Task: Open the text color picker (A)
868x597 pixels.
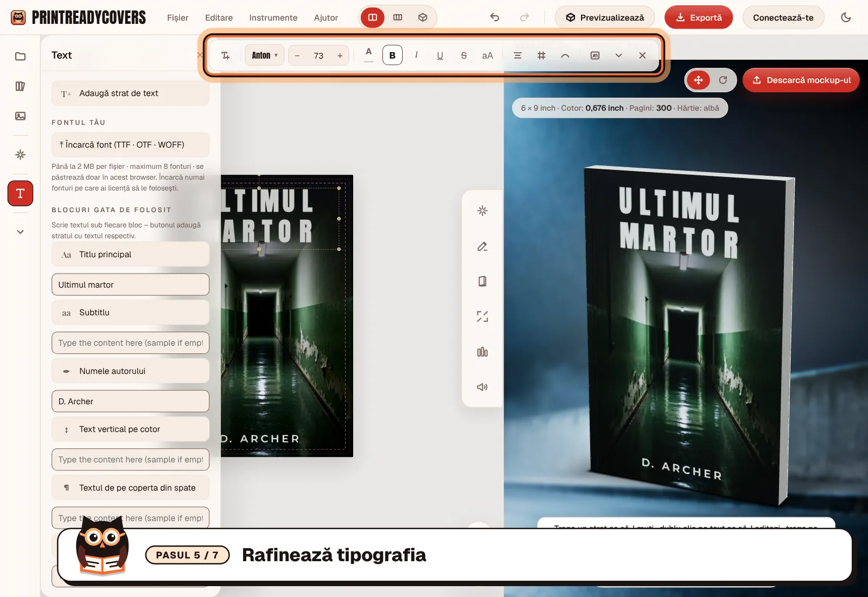Action: (x=369, y=55)
